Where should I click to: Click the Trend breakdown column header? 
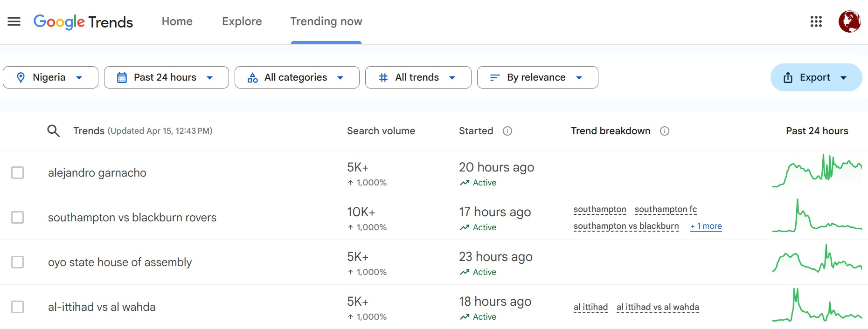click(x=611, y=131)
